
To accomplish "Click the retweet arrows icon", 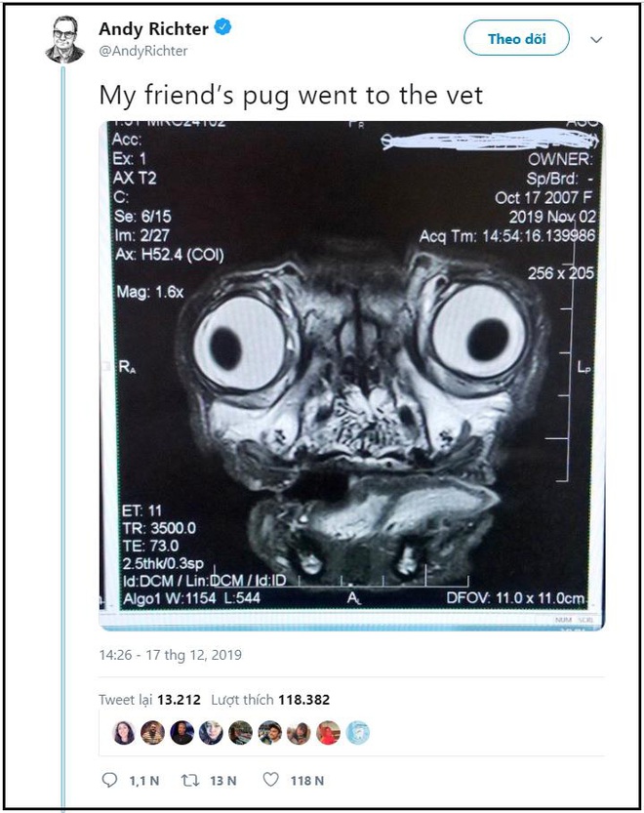I will (x=189, y=780).
